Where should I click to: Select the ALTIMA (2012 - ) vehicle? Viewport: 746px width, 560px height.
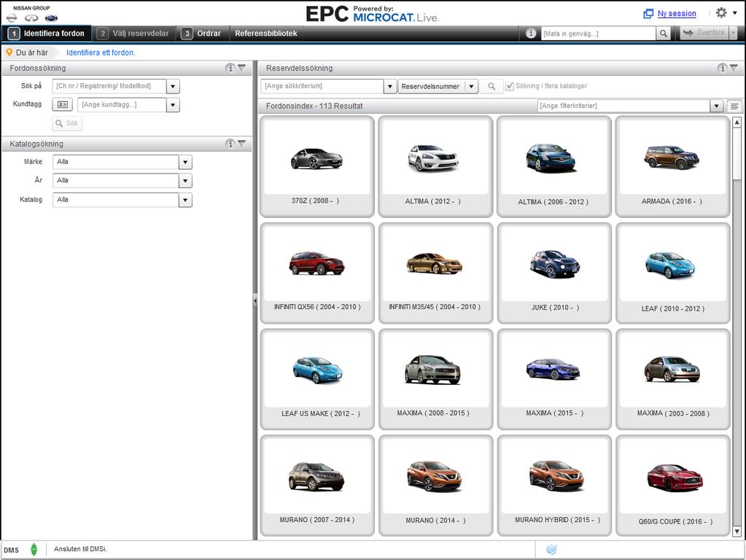coord(435,166)
